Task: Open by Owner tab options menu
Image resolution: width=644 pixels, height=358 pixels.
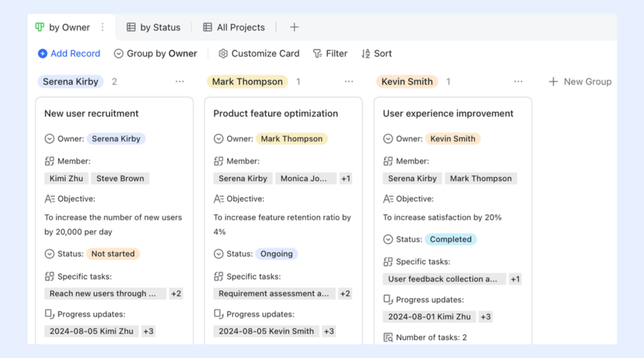Action: [x=103, y=27]
